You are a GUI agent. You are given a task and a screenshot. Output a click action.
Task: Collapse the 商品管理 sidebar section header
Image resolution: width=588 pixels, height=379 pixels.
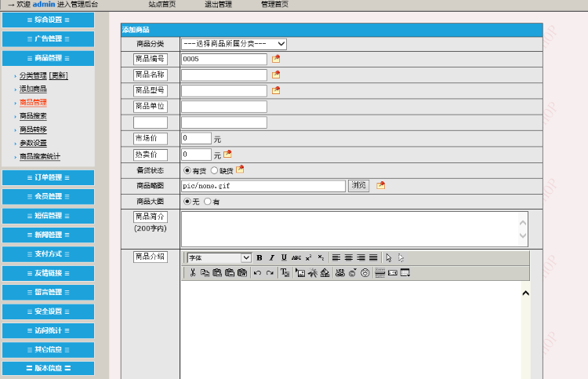coord(48,58)
